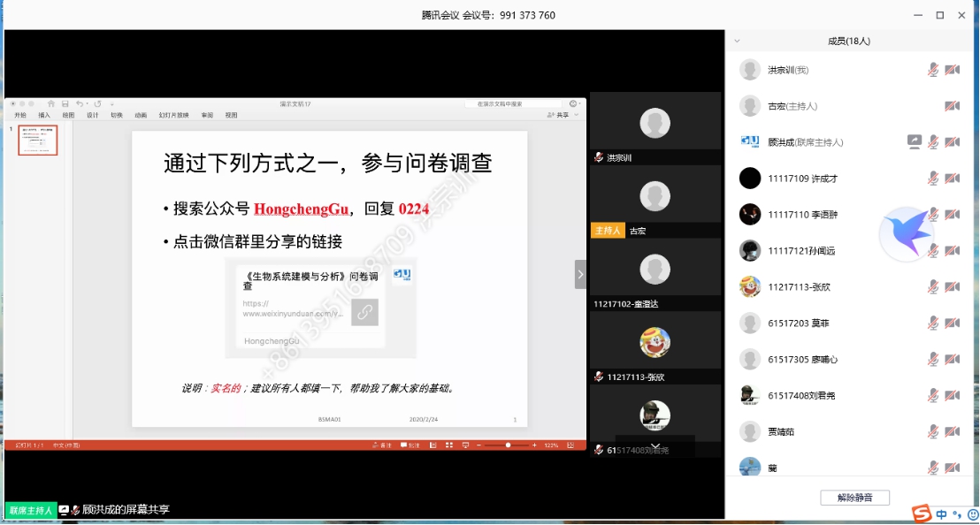Click the smiley feedback icon in PowerPoint
980x525 pixels.
pyautogui.click(x=573, y=103)
